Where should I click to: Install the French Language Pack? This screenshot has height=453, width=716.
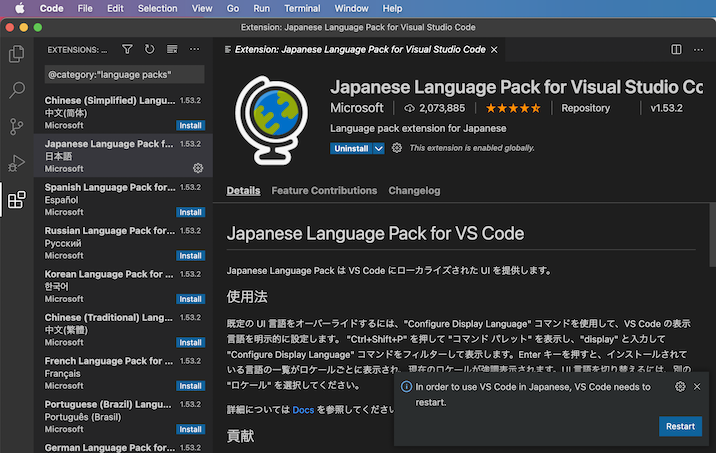click(190, 386)
